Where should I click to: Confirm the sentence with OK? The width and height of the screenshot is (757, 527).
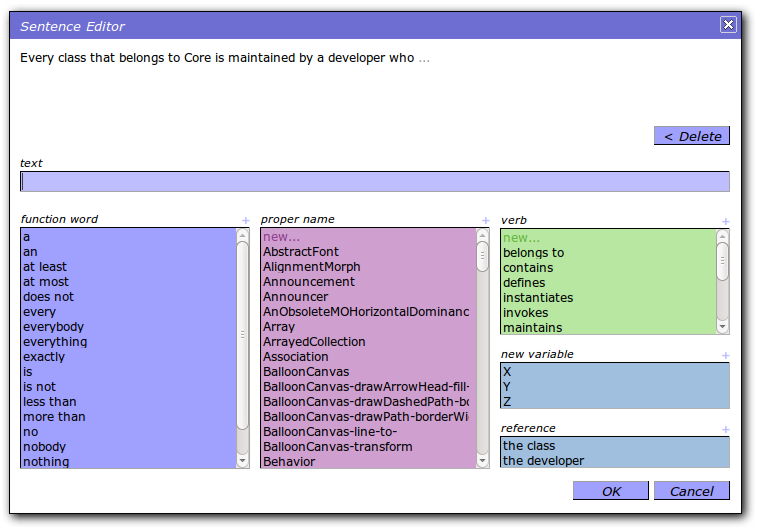click(610, 491)
